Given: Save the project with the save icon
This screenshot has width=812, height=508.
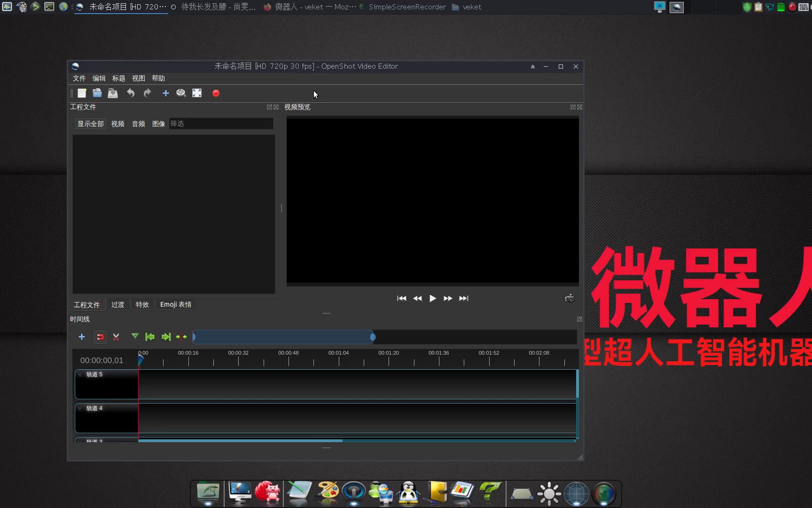Looking at the screenshot, I should pos(113,93).
